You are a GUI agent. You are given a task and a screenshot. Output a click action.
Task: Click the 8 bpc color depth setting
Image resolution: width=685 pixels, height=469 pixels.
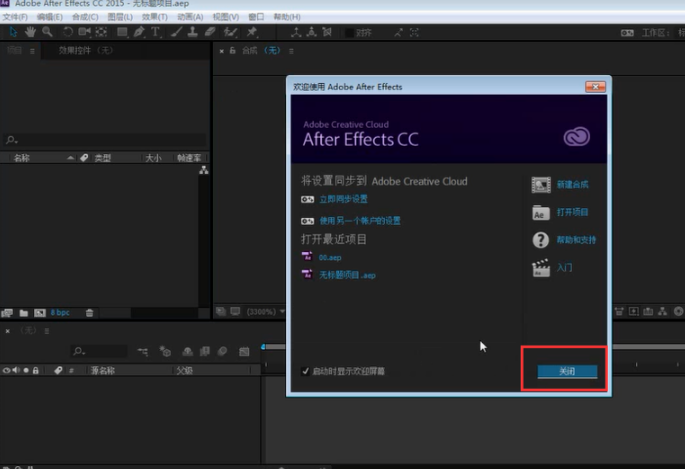point(62,313)
